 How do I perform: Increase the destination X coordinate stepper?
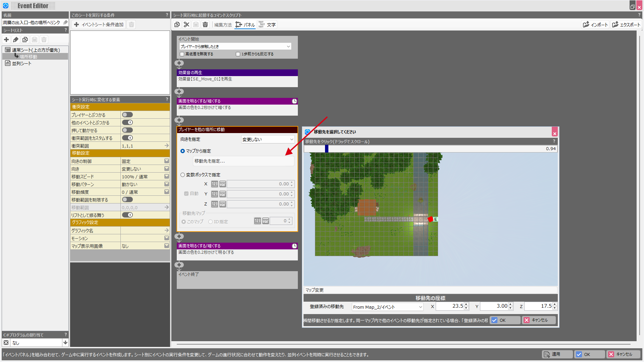click(x=466, y=304)
